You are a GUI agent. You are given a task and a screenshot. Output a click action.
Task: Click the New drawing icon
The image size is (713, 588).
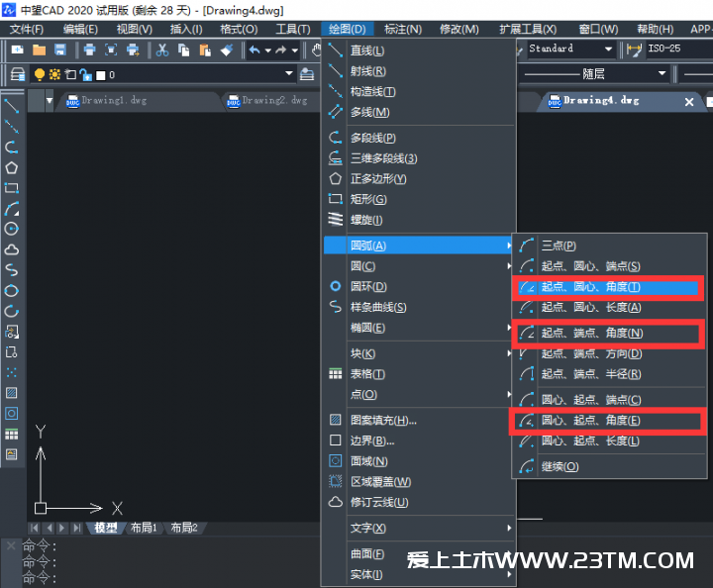coord(17,49)
